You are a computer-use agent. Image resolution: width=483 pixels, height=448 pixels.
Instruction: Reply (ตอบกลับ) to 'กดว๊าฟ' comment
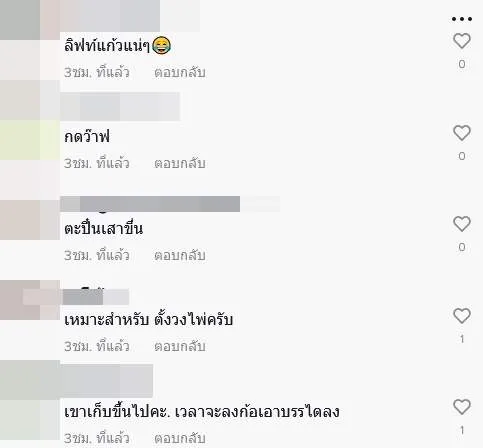click(180, 163)
